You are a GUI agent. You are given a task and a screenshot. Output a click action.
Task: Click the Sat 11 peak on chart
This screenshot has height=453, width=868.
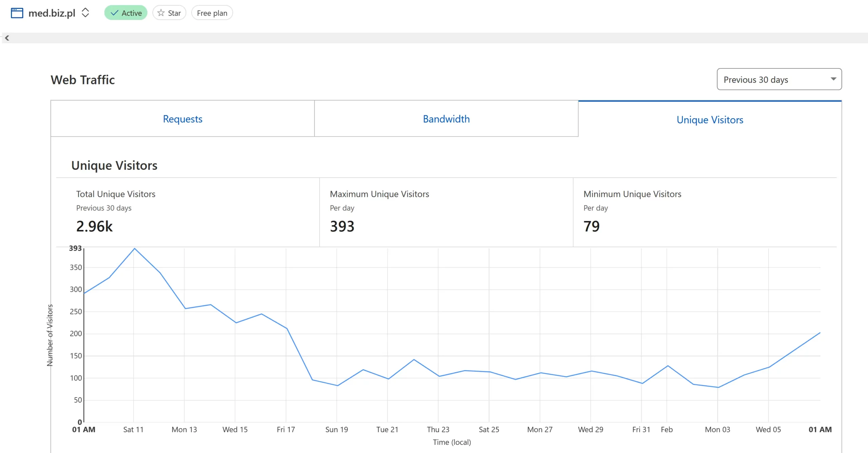pyautogui.click(x=135, y=249)
